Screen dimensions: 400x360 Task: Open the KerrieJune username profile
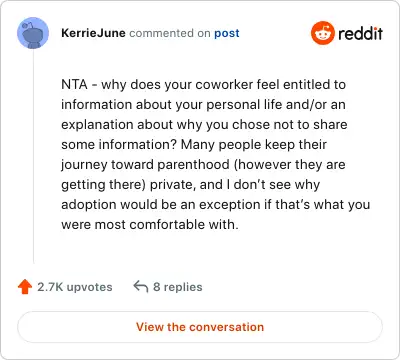coord(93,33)
